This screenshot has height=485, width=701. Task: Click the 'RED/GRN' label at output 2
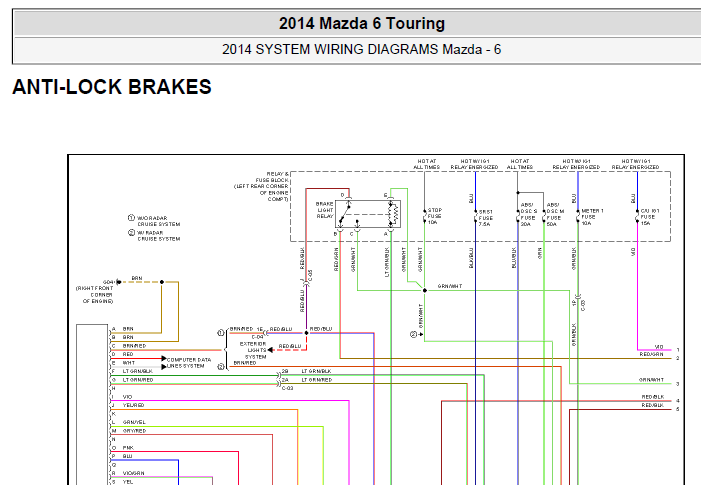(x=651, y=354)
